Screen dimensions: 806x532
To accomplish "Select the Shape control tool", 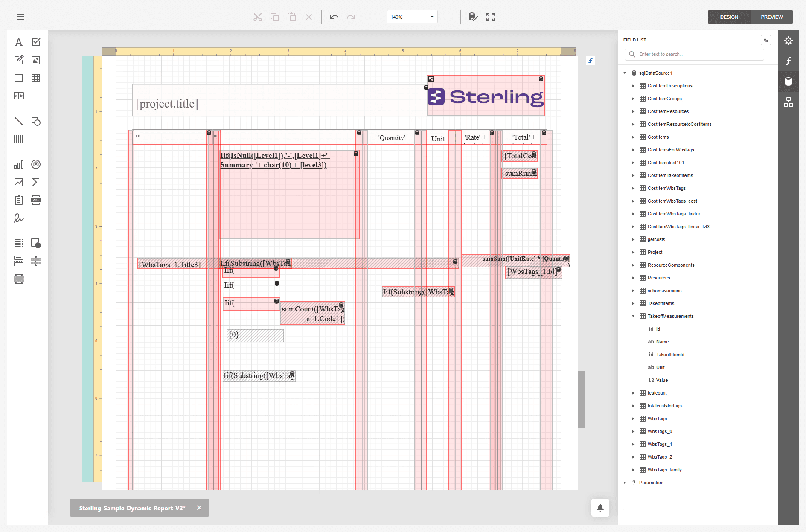I will coord(36,121).
